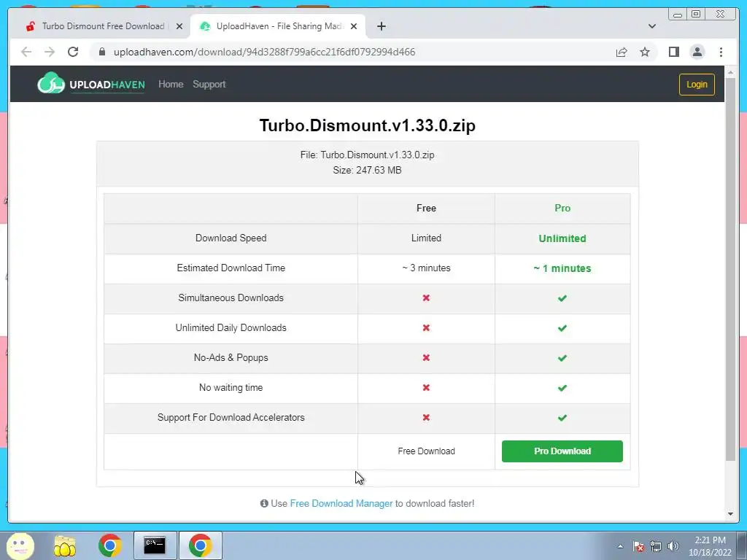Click the Turbo.Dismount.v1.33.0.zip page heading
The image size is (747, 560).
pos(368,125)
